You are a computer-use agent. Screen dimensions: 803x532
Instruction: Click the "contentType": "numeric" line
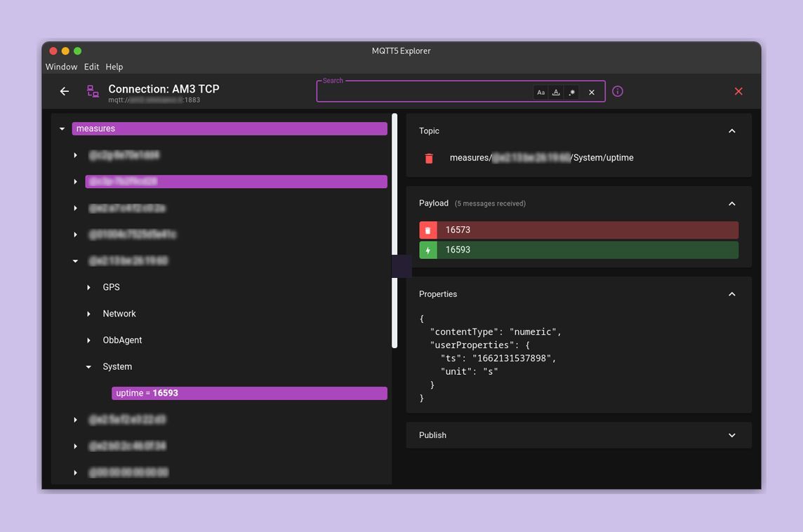click(496, 332)
